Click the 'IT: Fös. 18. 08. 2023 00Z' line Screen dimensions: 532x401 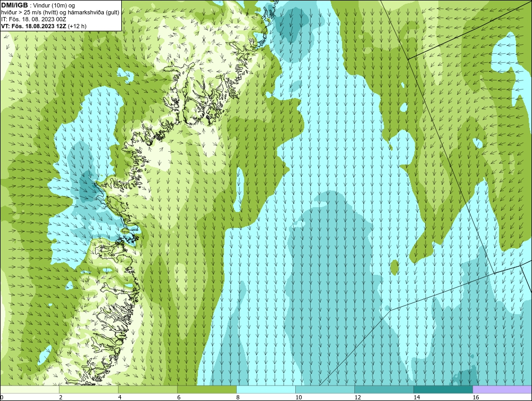point(32,19)
